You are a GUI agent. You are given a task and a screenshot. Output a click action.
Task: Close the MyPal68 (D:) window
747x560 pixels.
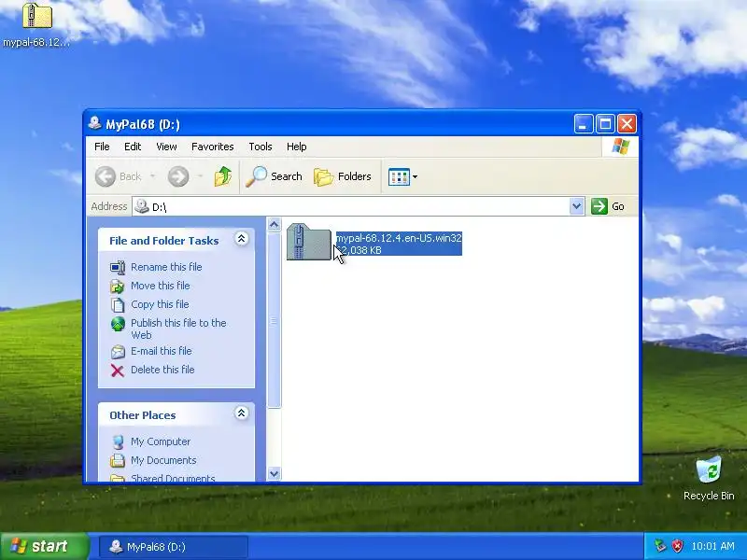(x=627, y=124)
